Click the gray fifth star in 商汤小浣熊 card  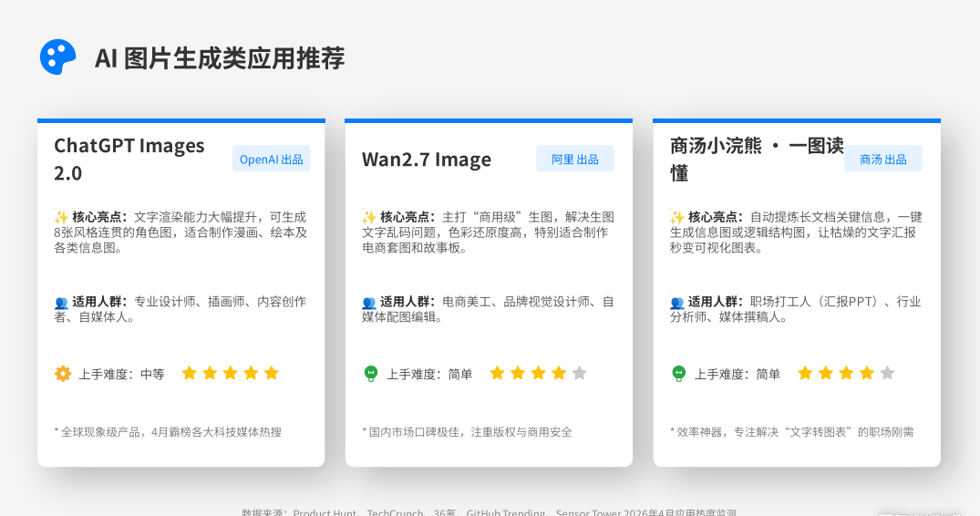pyautogui.click(x=888, y=373)
